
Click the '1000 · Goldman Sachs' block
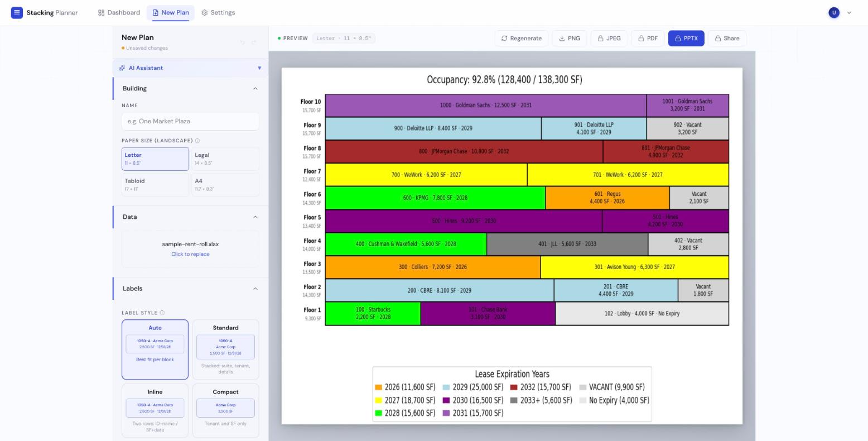pos(486,106)
